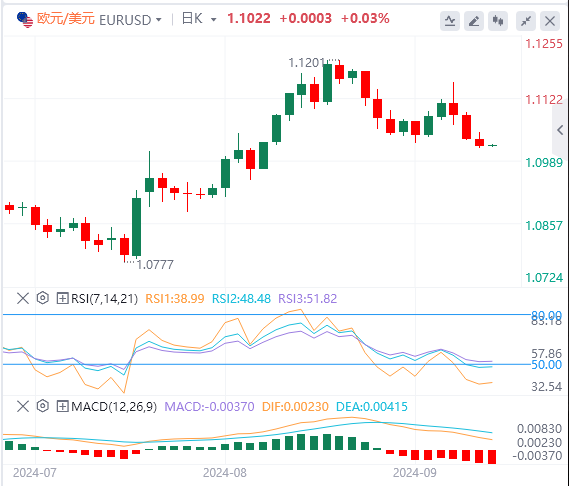Click the latest small candlestick on chart
Image resolution: width=569 pixels, height=486 pixels.
pos(492,145)
